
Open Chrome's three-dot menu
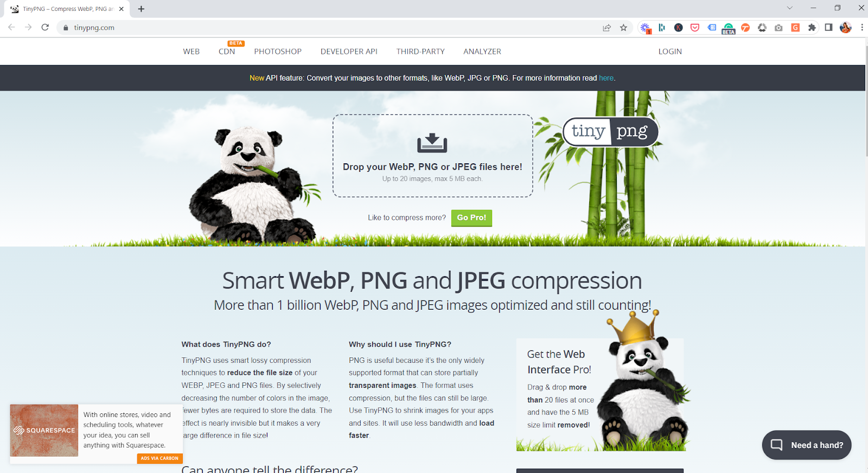click(x=861, y=28)
